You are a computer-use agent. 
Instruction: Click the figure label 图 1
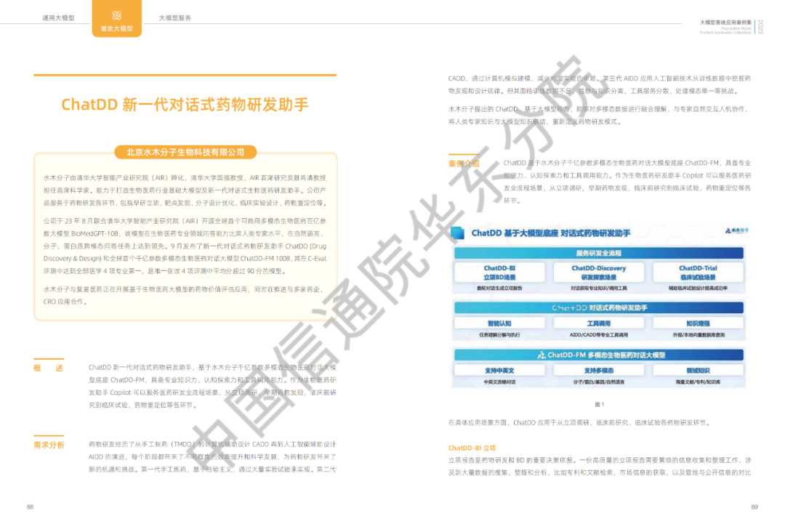(599, 404)
